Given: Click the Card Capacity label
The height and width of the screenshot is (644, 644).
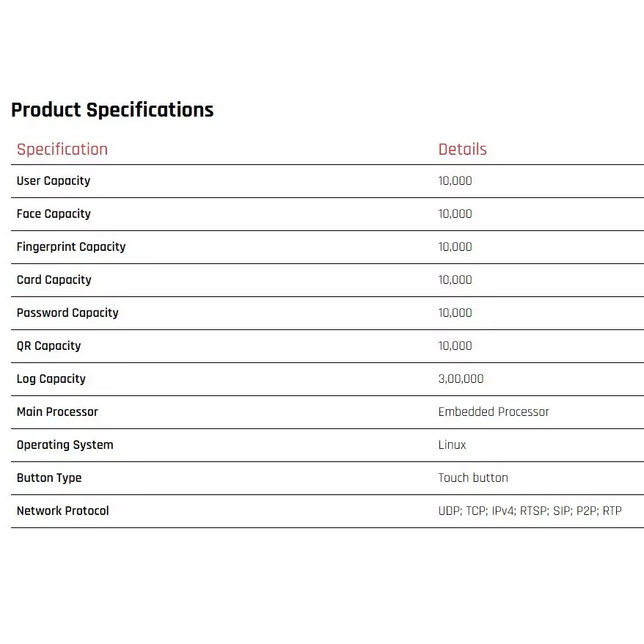Looking at the screenshot, I should (54, 280).
